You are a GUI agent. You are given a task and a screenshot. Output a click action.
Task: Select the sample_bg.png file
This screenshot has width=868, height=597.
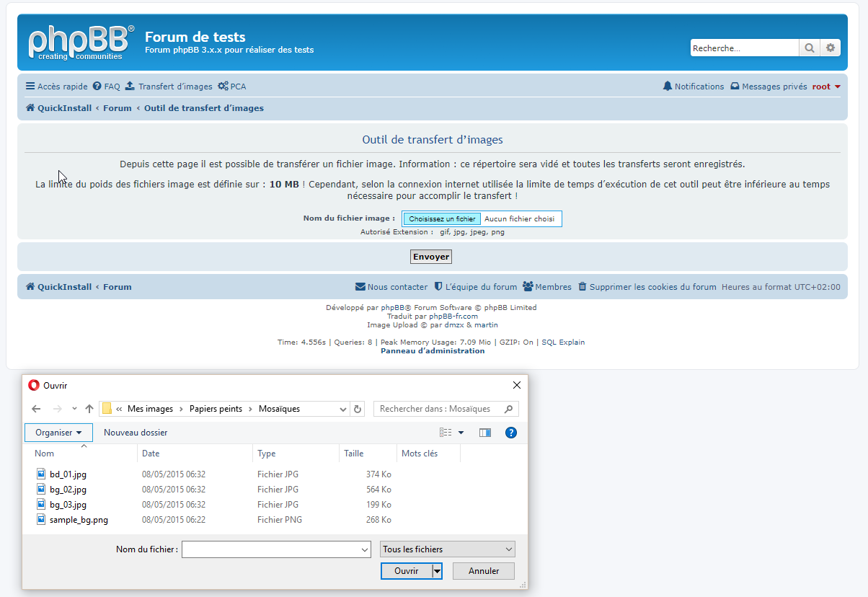79,520
